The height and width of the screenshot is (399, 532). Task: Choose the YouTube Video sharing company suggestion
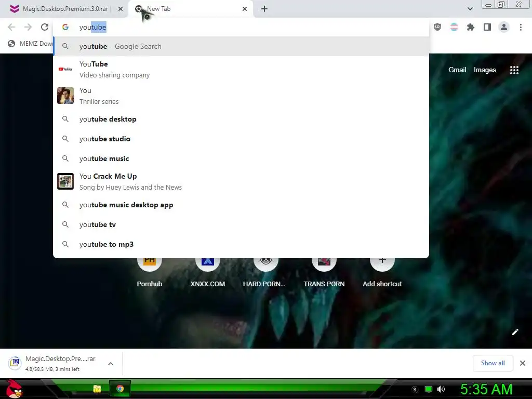pos(241,70)
